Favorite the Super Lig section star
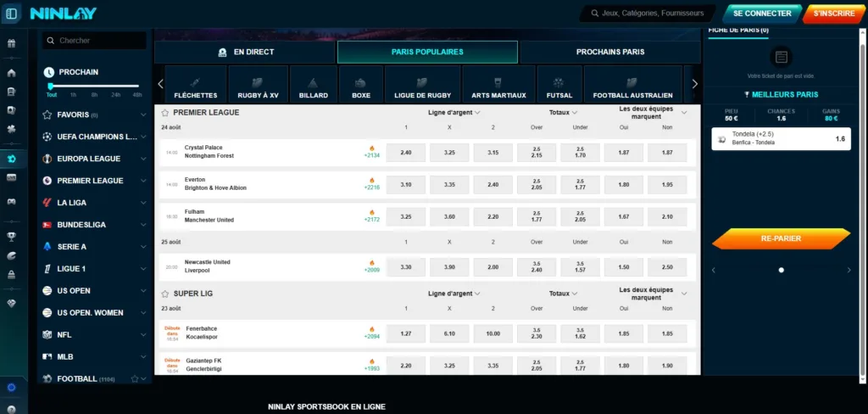868x414 pixels. [164, 294]
